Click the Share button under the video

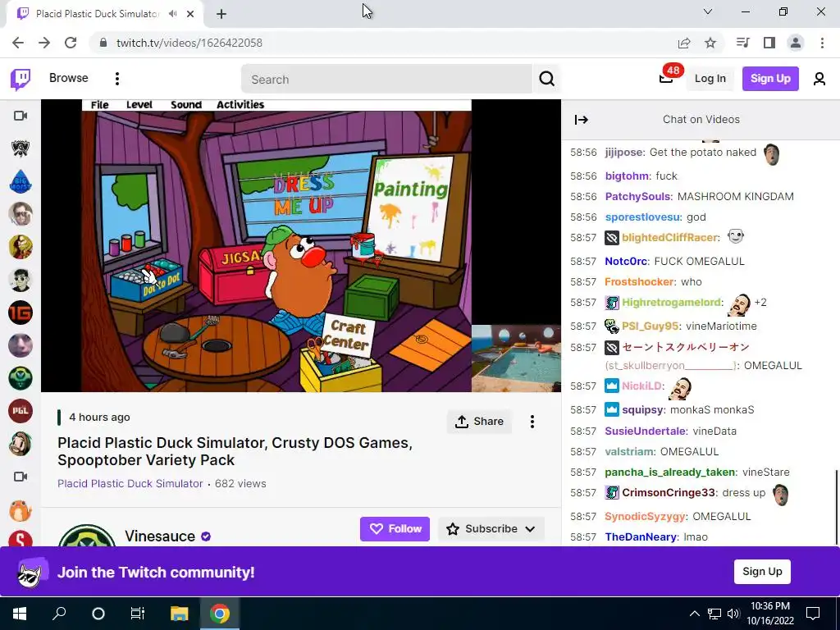479,422
